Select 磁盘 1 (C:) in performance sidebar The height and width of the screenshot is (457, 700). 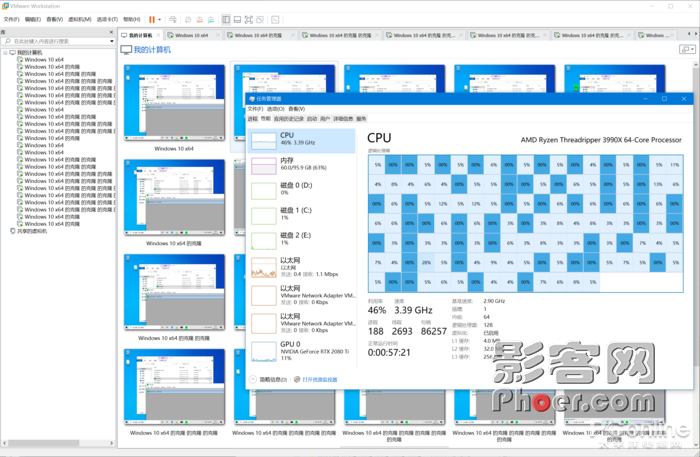tap(301, 216)
